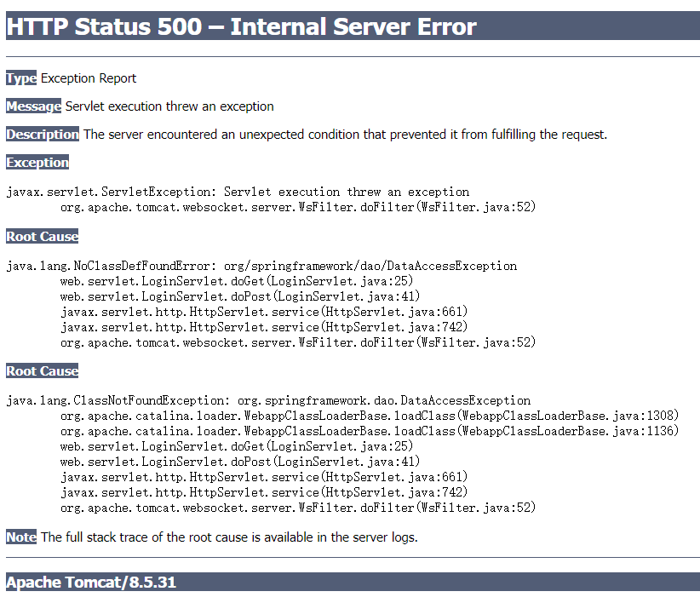Viewport: 700px width, 603px height.
Task: Click the Exception section heading
Action: coord(37,162)
